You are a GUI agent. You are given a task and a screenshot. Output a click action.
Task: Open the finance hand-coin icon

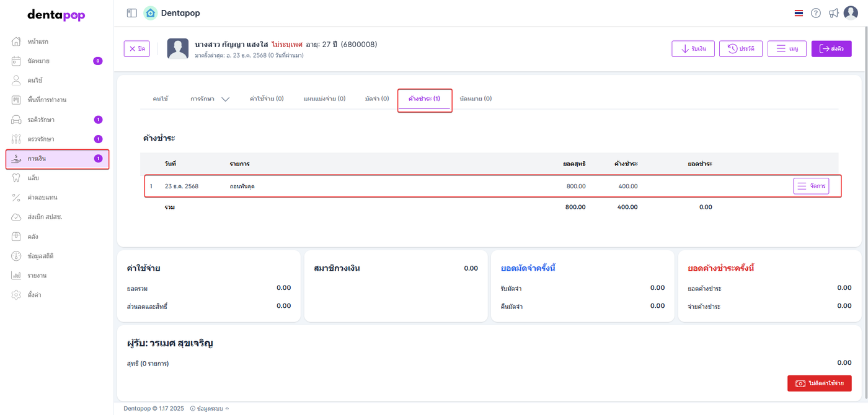pyautogui.click(x=17, y=159)
